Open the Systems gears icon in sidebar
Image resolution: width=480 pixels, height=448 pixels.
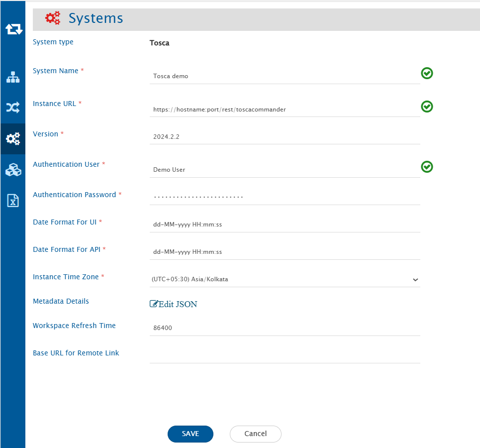[13, 139]
